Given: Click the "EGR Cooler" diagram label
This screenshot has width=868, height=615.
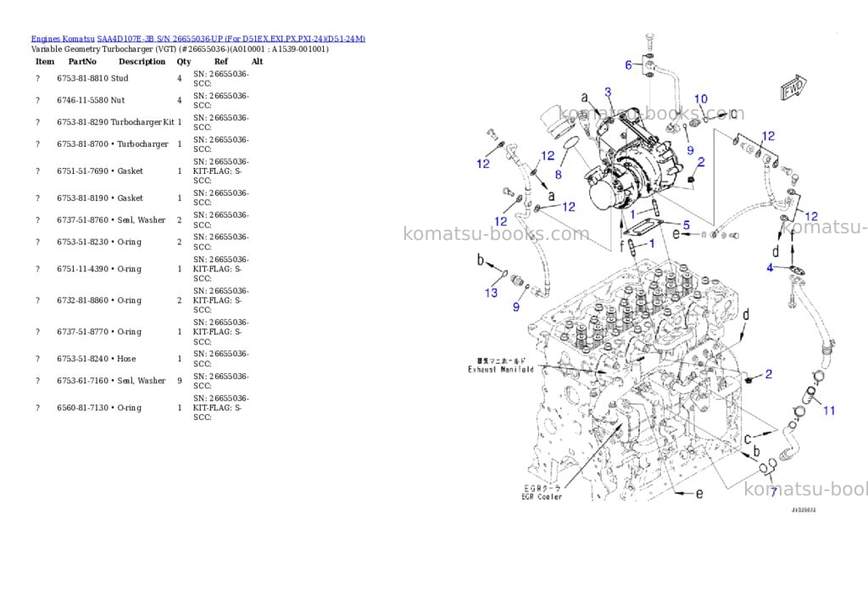Looking at the screenshot, I should click(x=542, y=497).
